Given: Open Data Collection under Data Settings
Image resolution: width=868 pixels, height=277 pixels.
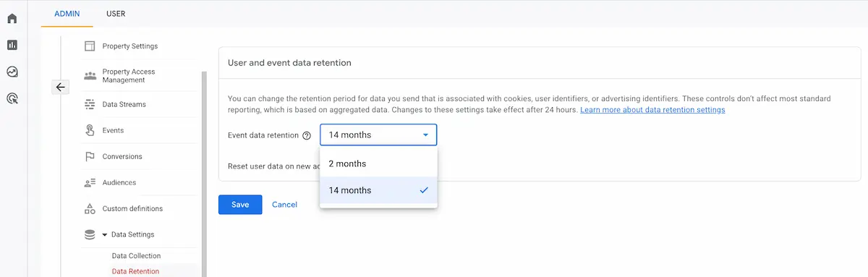Looking at the screenshot, I should click(x=136, y=256).
